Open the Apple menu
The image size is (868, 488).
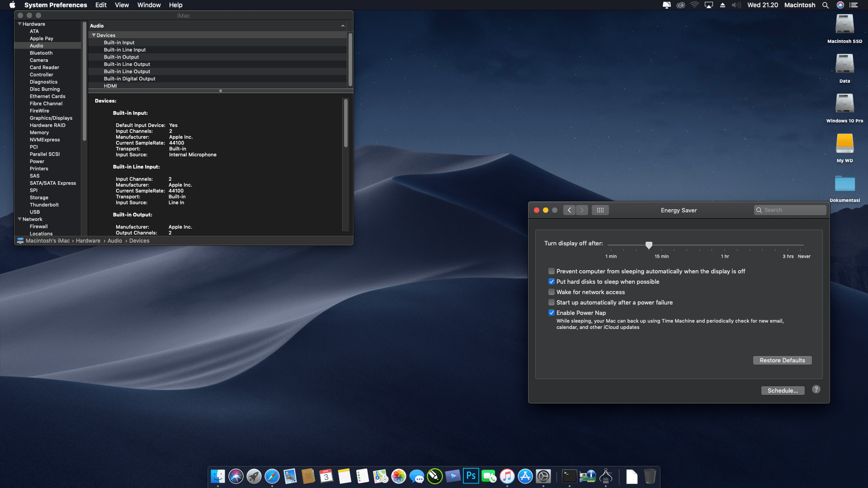(12, 5)
